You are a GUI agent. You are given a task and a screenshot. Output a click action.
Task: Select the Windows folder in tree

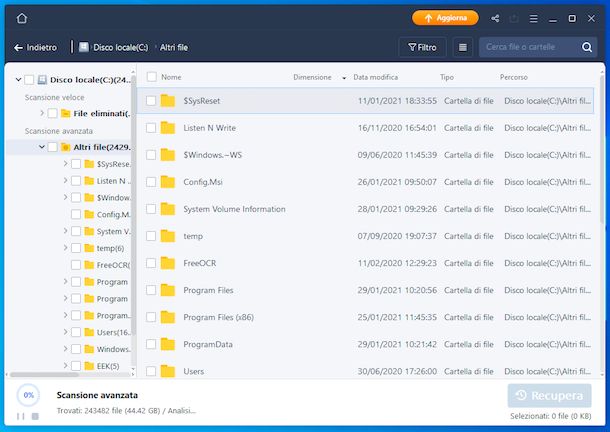pyautogui.click(x=113, y=349)
